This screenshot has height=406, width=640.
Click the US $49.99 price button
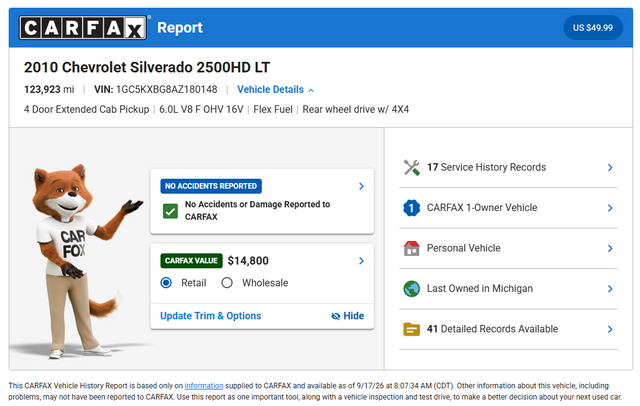pyautogui.click(x=593, y=28)
